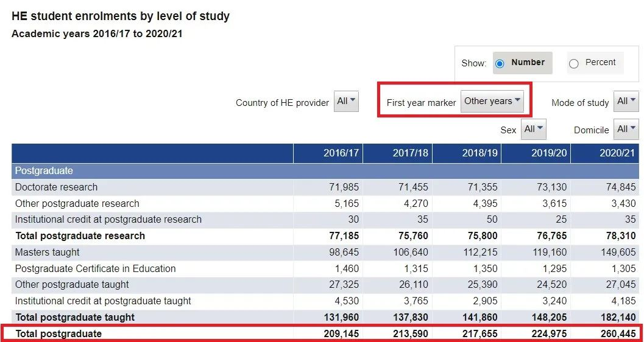Select the Number radio button

500,63
